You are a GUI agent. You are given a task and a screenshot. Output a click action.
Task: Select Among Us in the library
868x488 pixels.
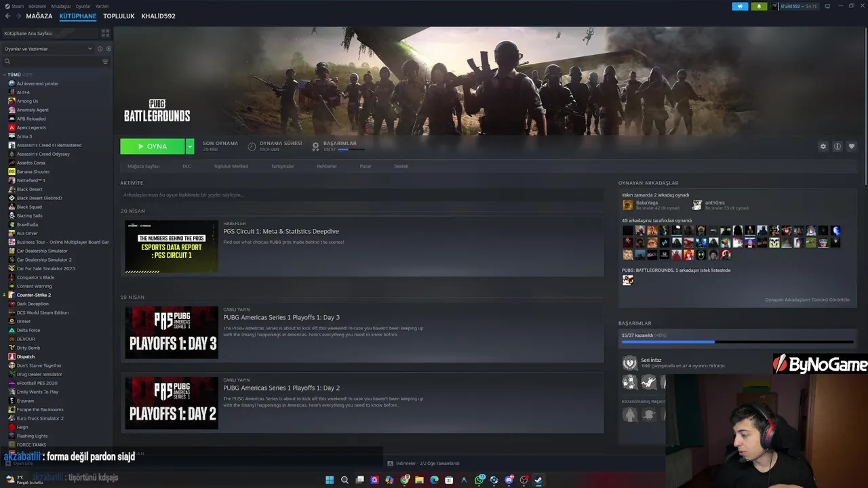[27, 101]
